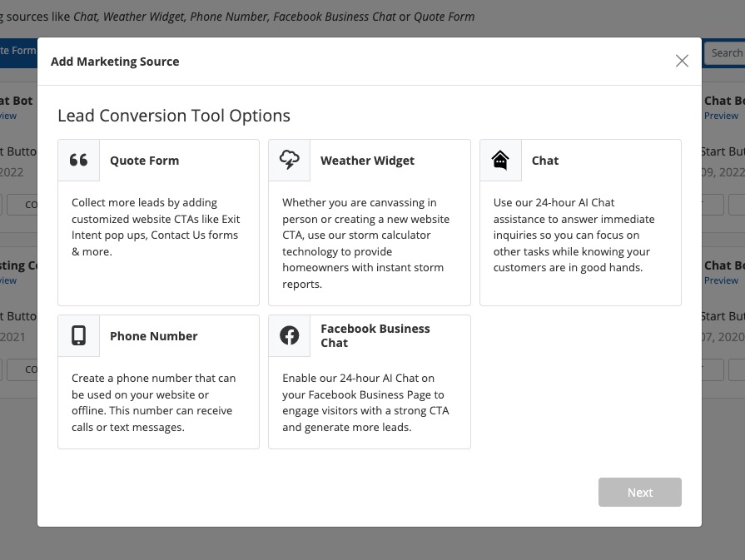Select the Quote Form title
The width and height of the screenshot is (745, 560).
pos(144,161)
